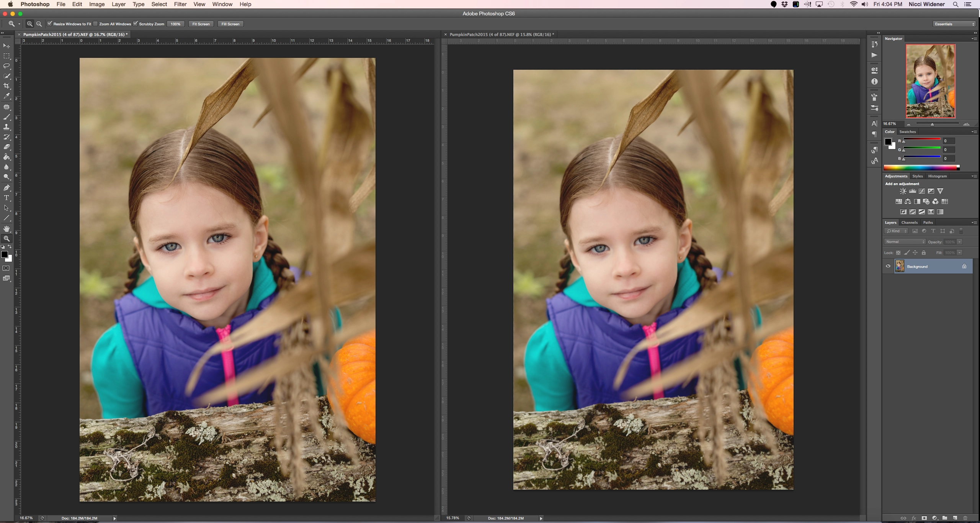980x523 pixels.
Task: Select the Move tool
Action: (7, 46)
